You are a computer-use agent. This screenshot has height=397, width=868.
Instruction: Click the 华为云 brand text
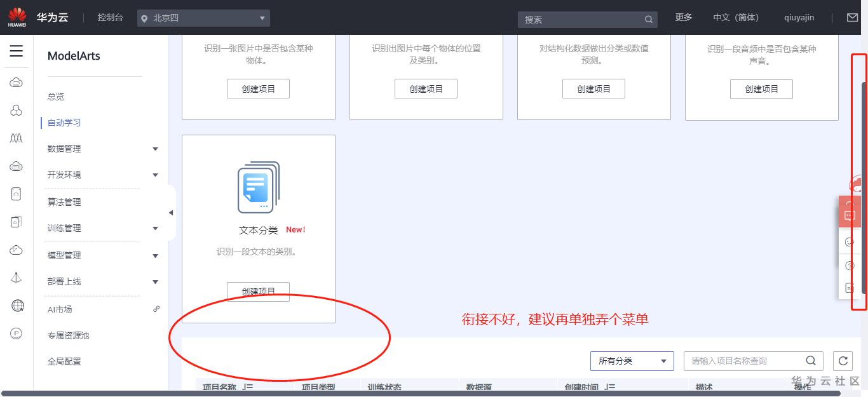point(52,18)
